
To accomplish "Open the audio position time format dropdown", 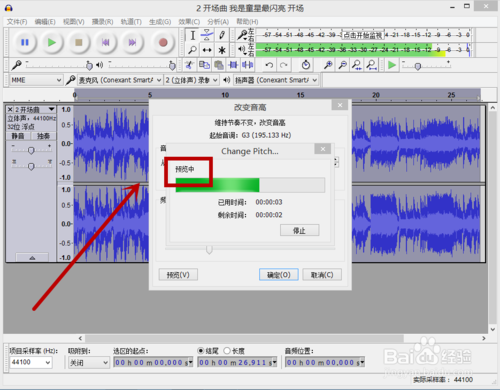I will click(x=362, y=362).
